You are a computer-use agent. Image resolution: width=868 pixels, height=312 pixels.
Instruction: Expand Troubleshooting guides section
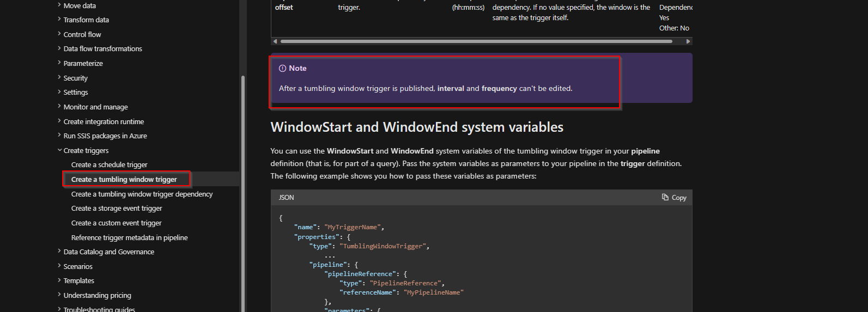pyautogui.click(x=99, y=309)
